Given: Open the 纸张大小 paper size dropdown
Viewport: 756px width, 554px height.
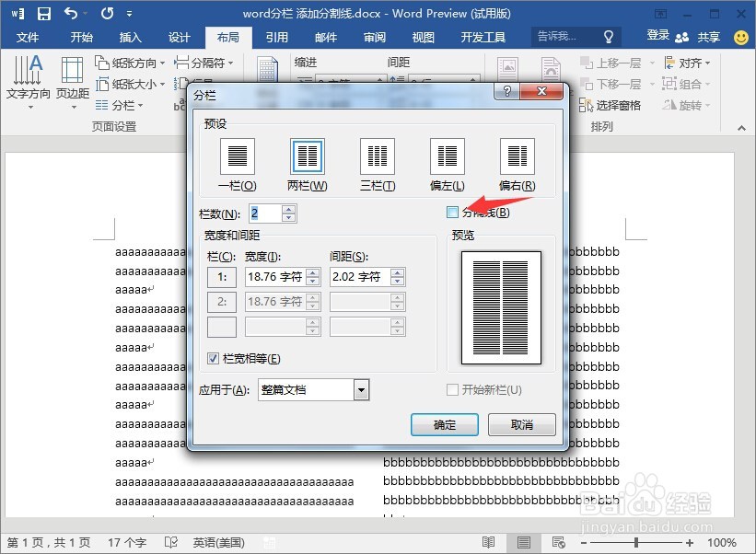Looking at the screenshot, I should pyautogui.click(x=130, y=85).
